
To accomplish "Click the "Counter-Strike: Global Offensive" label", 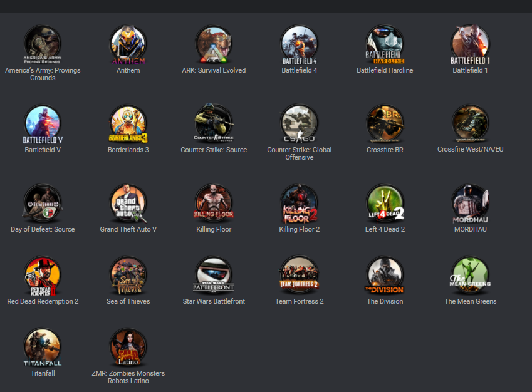I will (300, 153).
